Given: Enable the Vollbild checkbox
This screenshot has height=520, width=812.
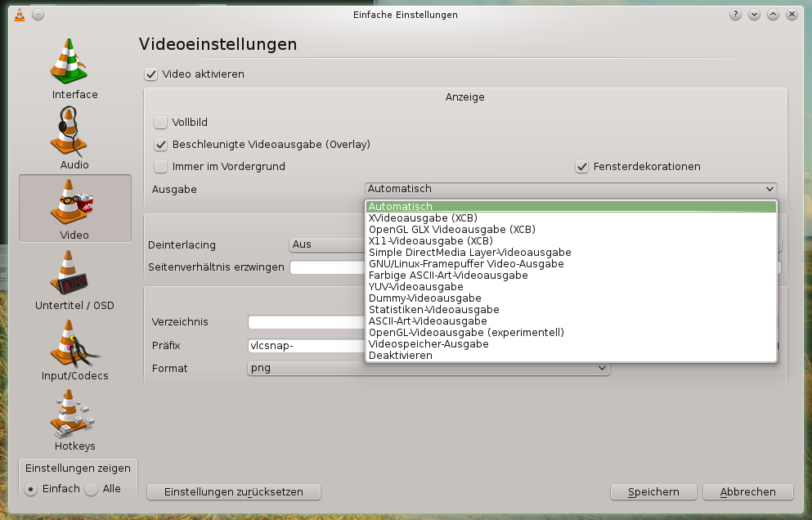Looking at the screenshot, I should click(160, 123).
